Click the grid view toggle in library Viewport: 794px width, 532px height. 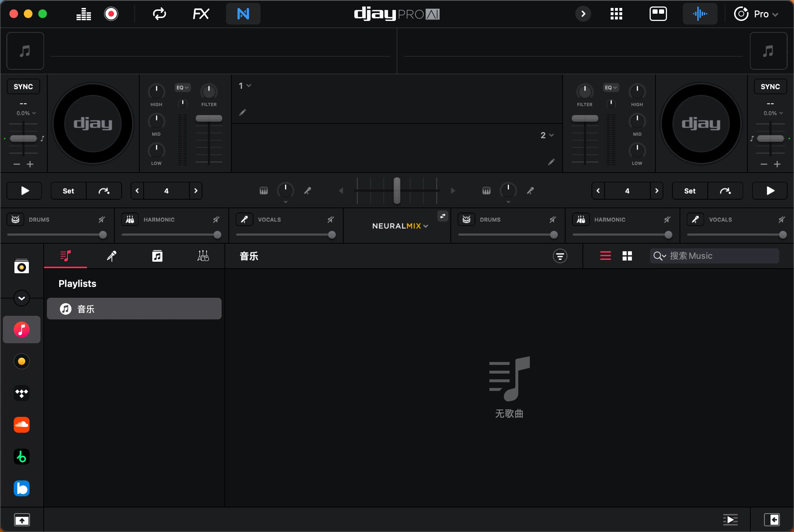(x=627, y=256)
